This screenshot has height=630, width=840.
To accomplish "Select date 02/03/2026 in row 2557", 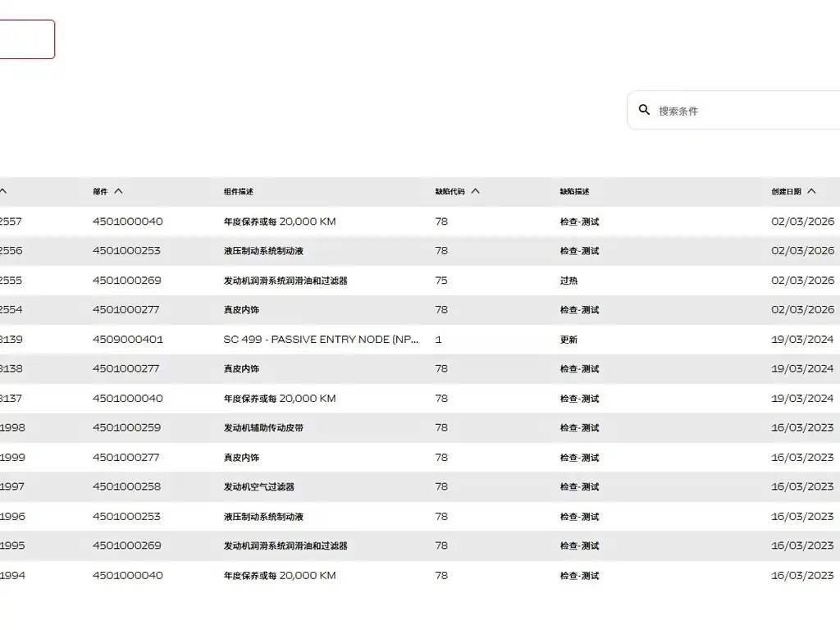I will (802, 221).
